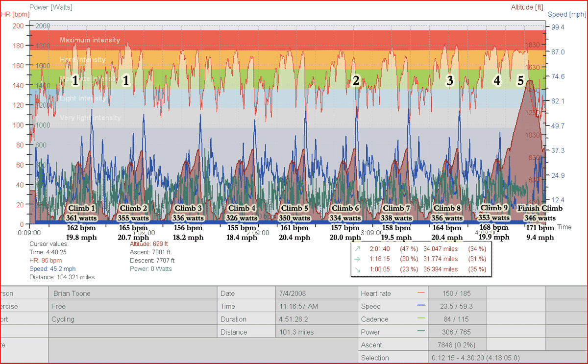Click the Date label in the table
Screen dimensions: 588x364
[228, 293]
